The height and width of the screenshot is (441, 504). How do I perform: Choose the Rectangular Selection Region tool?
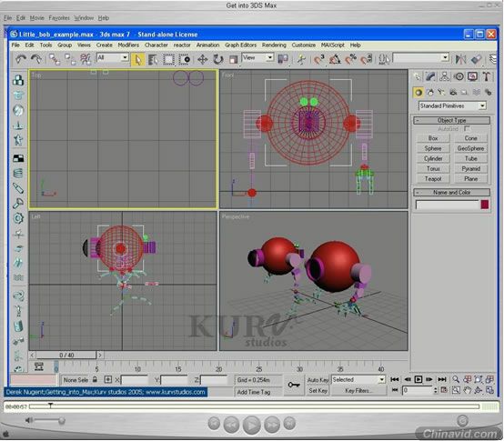click(x=168, y=59)
